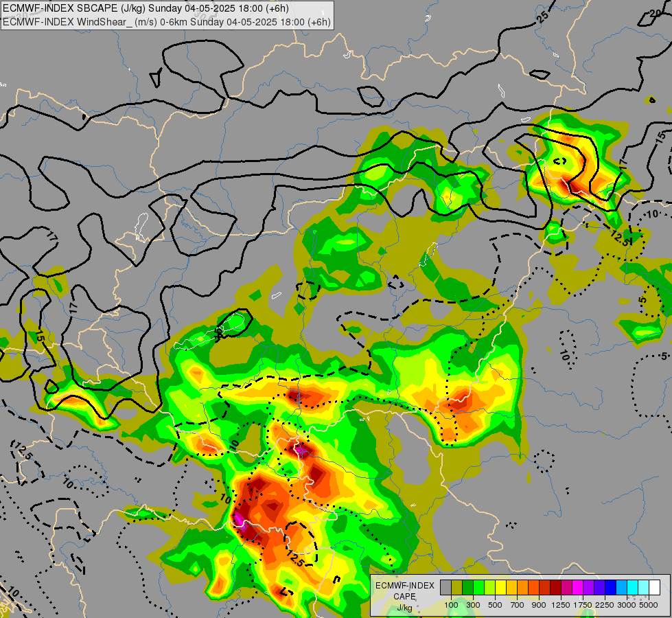Click legend scale value 5000
Image resolution: width=672 pixels, height=618 pixels.
coord(649,605)
